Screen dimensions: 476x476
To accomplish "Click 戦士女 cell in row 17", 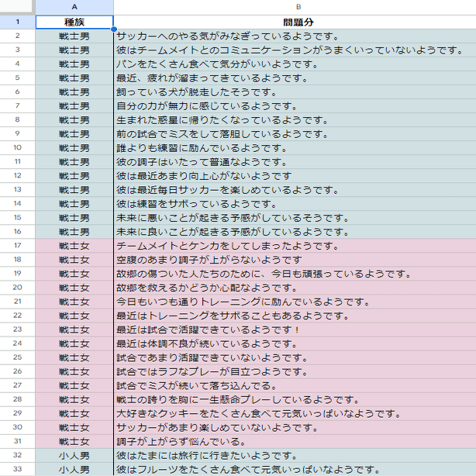I will 74,246.
